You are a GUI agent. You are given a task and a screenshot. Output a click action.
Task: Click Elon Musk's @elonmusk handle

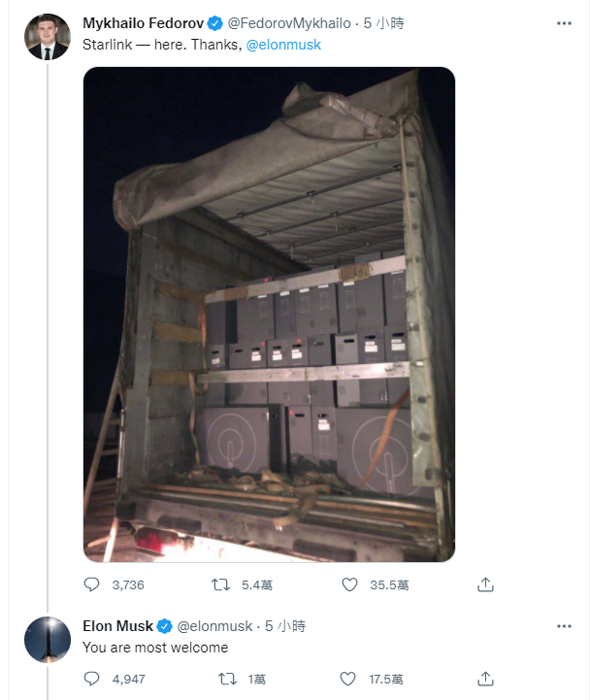pyautogui.click(x=214, y=626)
